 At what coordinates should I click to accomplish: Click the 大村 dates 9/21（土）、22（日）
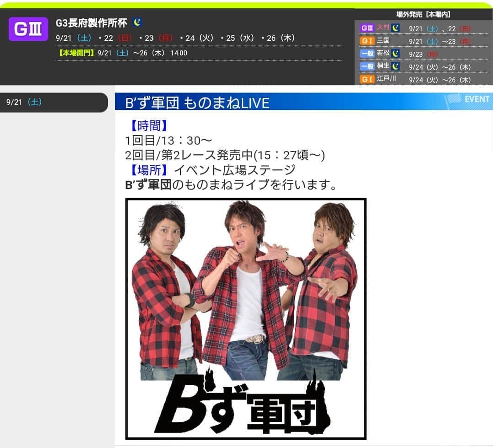439,29
